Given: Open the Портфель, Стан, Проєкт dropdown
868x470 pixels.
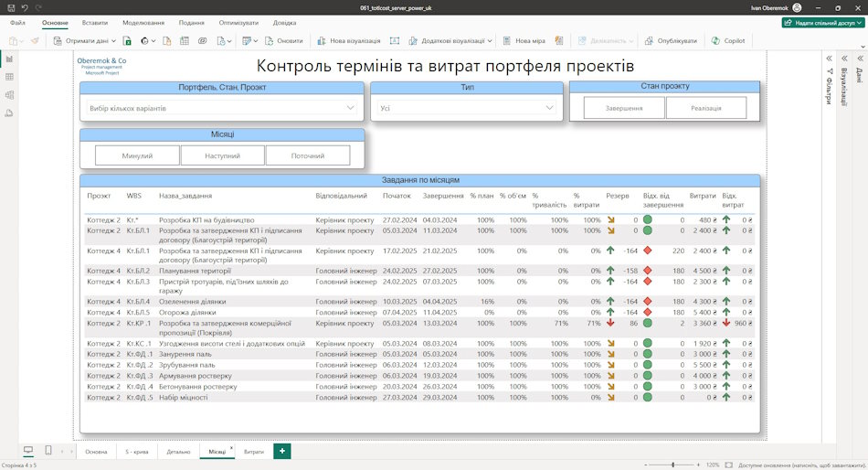Looking at the screenshot, I should coord(222,108).
